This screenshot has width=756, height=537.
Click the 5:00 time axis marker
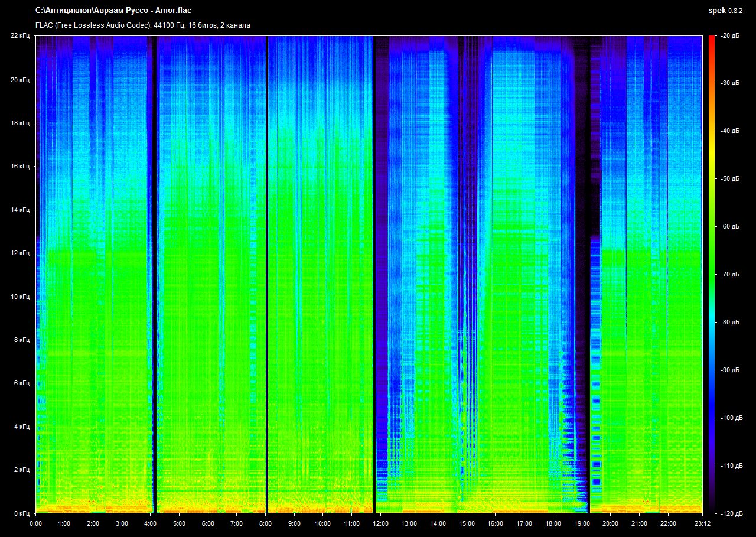[179, 523]
